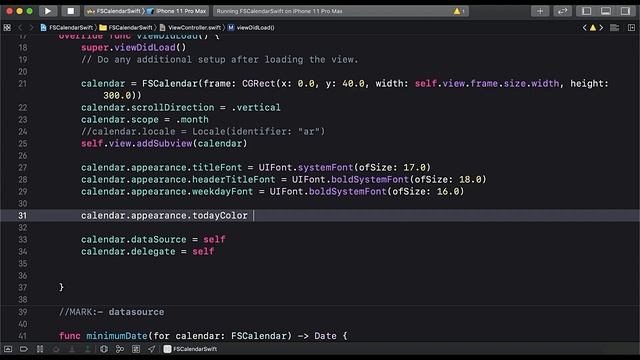The width and height of the screenshot is (640, 360).
Task: Click '300.0))' wrapped height value
Action: point(122,96)
